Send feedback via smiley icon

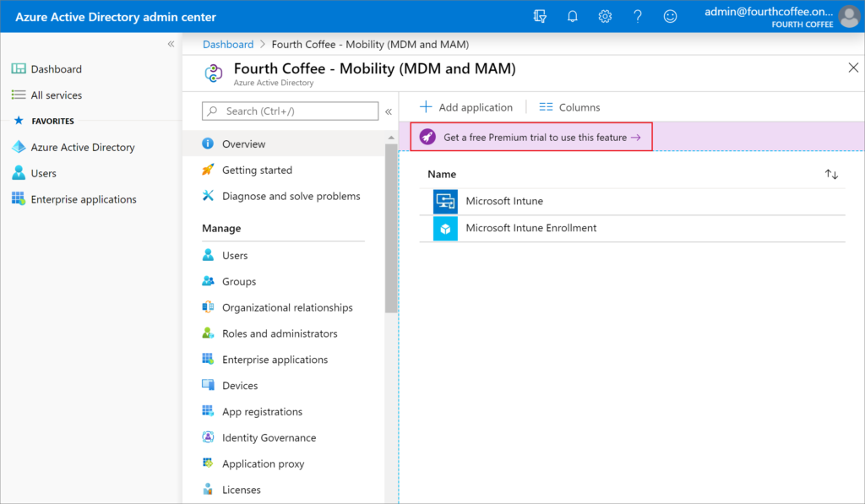pyautogui.click(x=670, y=17)
